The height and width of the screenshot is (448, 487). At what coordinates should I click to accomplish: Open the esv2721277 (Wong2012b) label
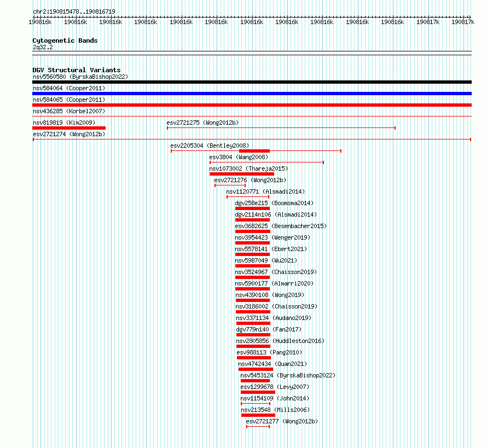[x=282, y=421]
